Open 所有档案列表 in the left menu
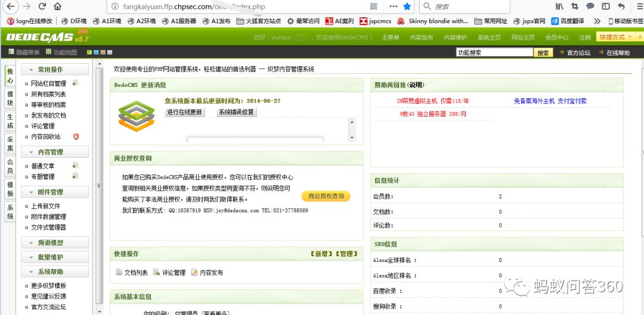The height and width of the screenshot is (315, 644). click(x=48, y=94)
